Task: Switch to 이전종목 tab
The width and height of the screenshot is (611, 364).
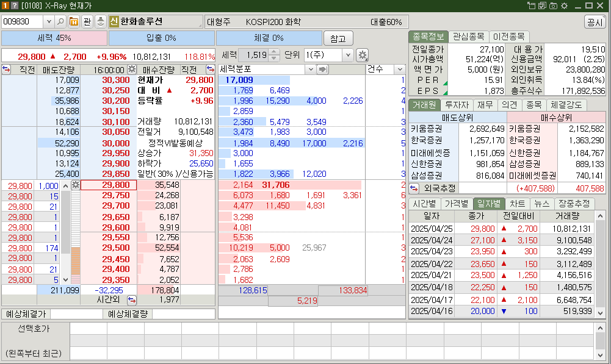Action: click(x=508, y=37)
